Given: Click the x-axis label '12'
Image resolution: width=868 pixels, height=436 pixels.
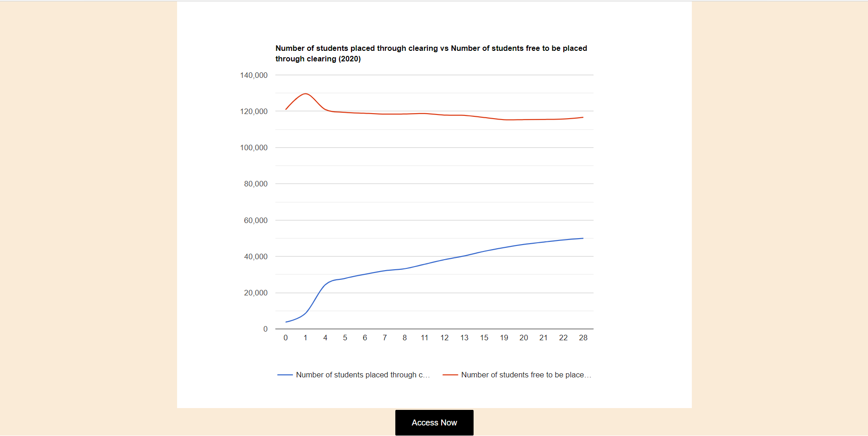Looking at the screenshot, I should (x=444, y=338).
